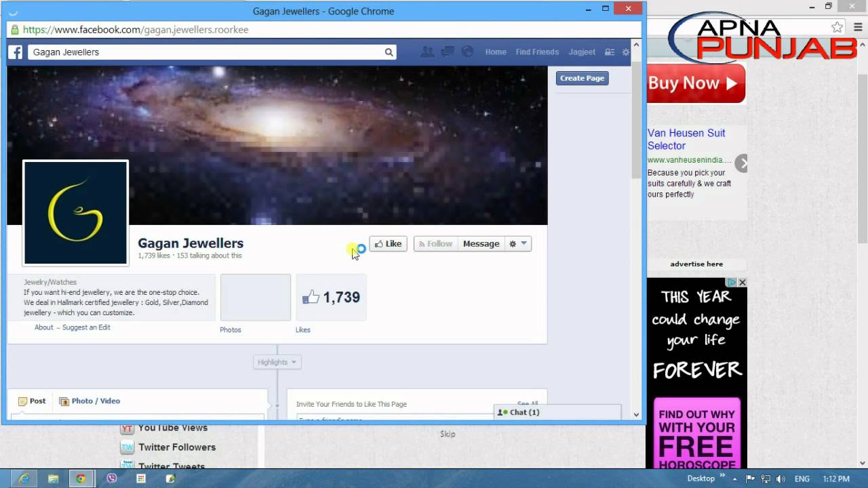Open the empty Photos tile
This screenshot has height=488, width=868.
tap(256, 298)
